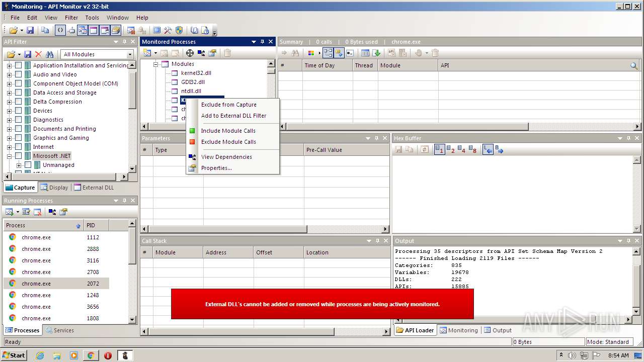Click the API Filter panel save icon
This screenshot has width=644, height=362.
28,54
